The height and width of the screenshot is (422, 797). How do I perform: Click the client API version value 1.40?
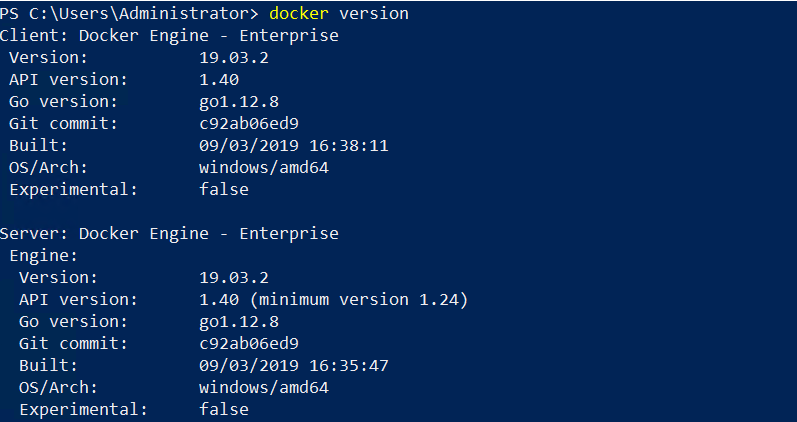(219, 79)
